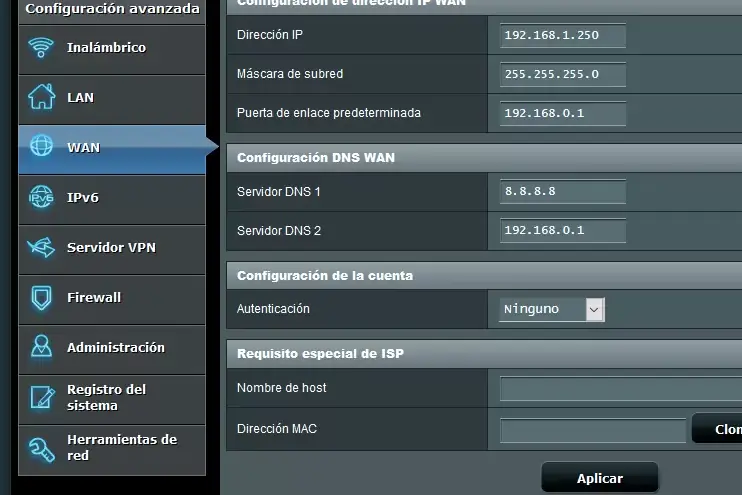The height and width of the screenshot is (495, 742).
Task: View the Registro del sistema page
Action: [112, 400]
